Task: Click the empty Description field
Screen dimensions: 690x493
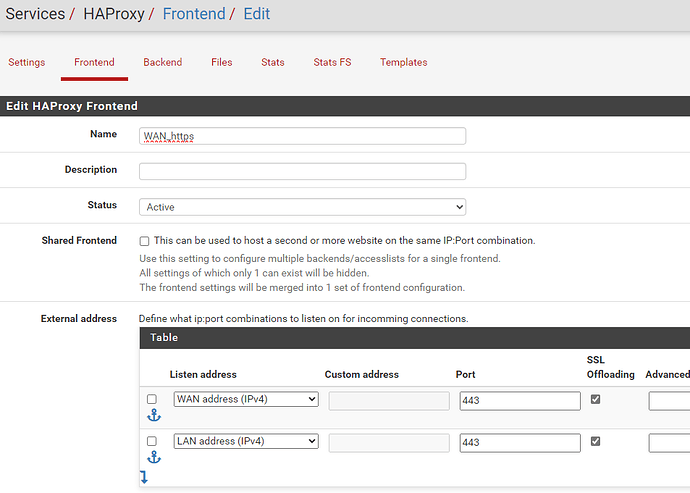Action: coord(302,171)
